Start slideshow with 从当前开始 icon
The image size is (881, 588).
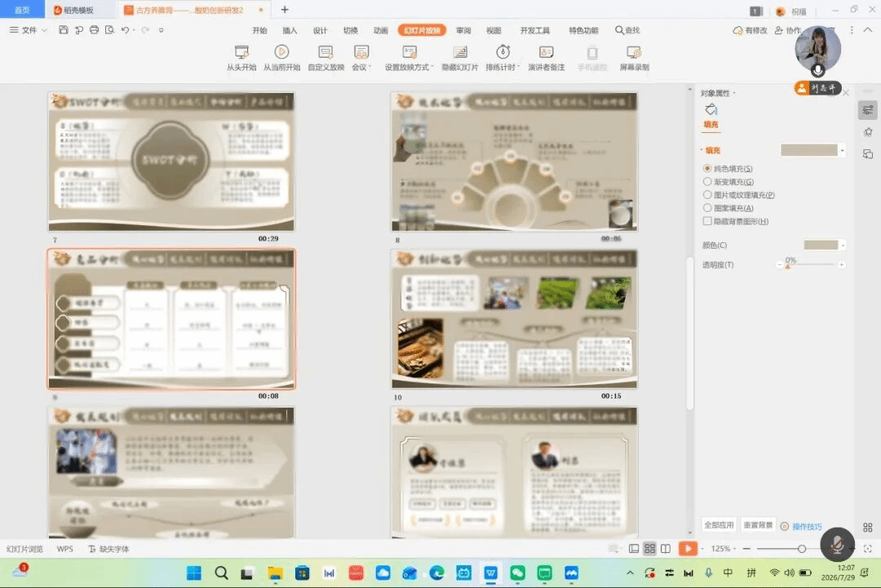[281, 52]
